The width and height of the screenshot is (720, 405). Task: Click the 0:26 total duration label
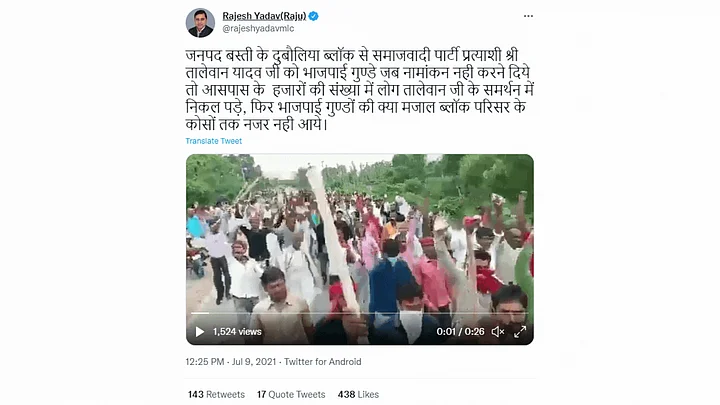click(474, 332)
